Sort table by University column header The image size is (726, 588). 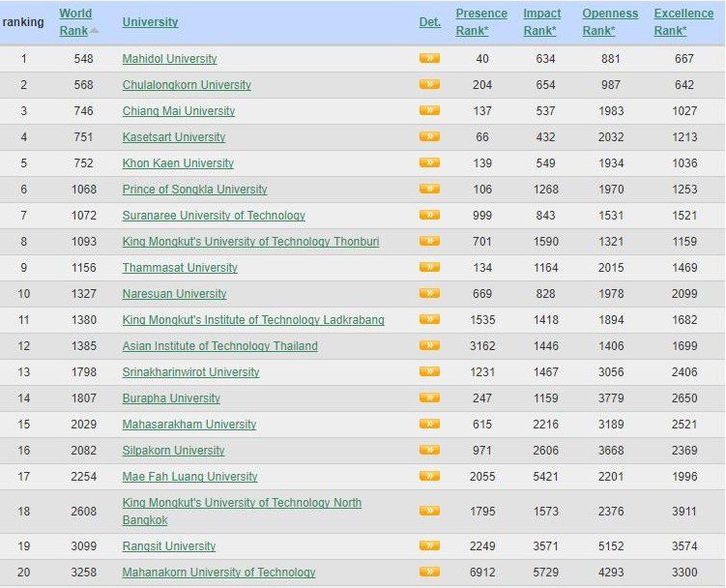coord(150,22)
